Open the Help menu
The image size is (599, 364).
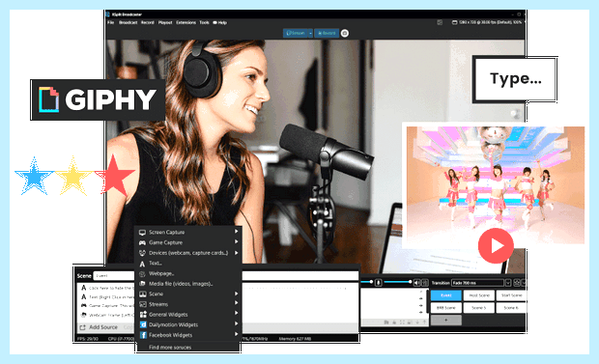point(220,22)
